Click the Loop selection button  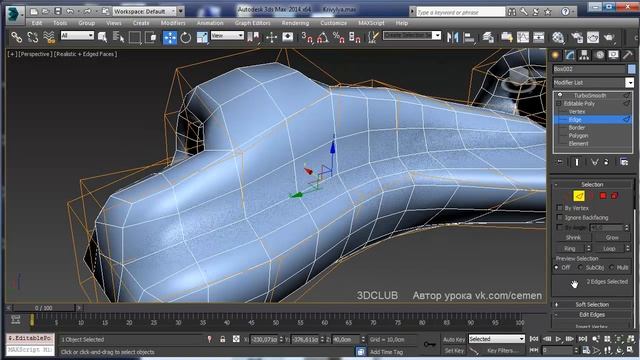coord(609,248)
